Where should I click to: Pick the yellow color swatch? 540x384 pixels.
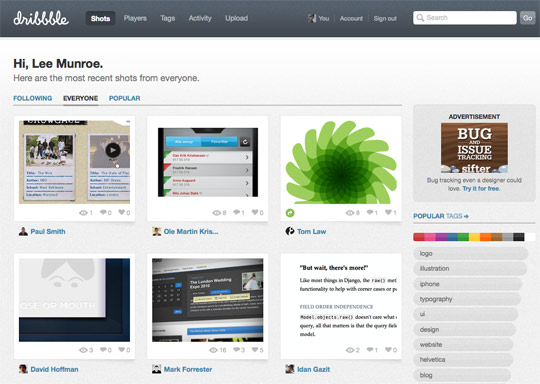[474, 237]
